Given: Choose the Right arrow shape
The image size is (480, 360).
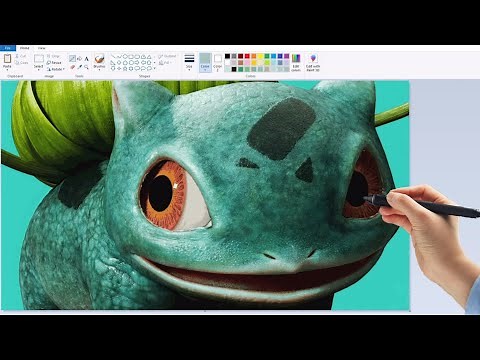Looking at the screenshot, I should click(x=137, y=62).
